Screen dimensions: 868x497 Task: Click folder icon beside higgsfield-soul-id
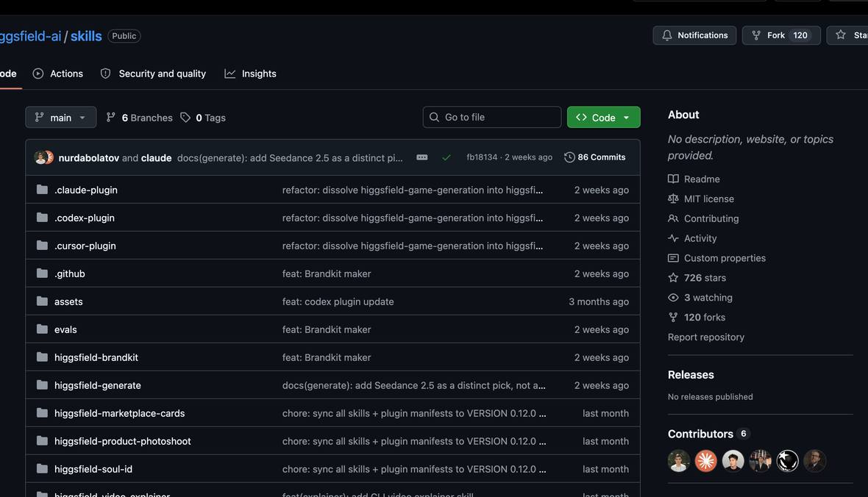tap(42, 469)
